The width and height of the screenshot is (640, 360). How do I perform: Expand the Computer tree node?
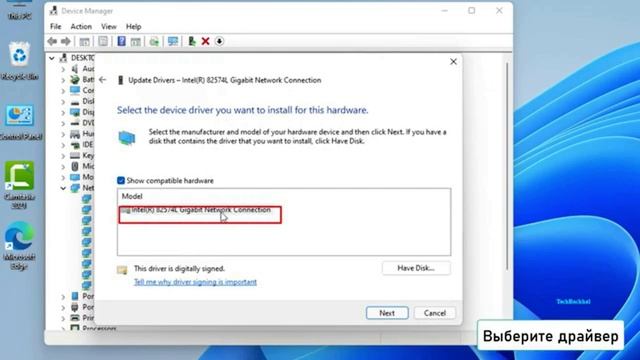63,91
